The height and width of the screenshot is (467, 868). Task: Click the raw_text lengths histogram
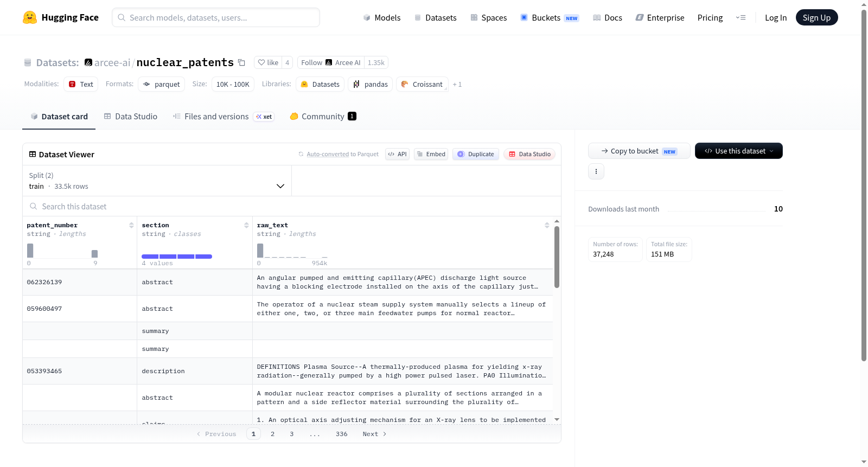point(292,251)
